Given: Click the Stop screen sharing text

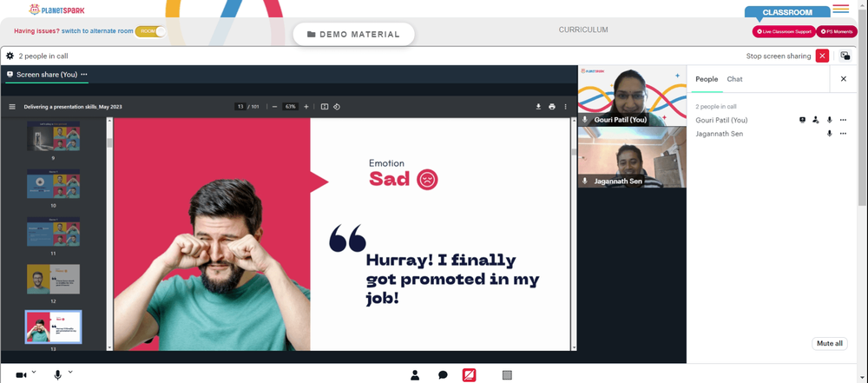Looking at the screenshot, I should [779, 56].
